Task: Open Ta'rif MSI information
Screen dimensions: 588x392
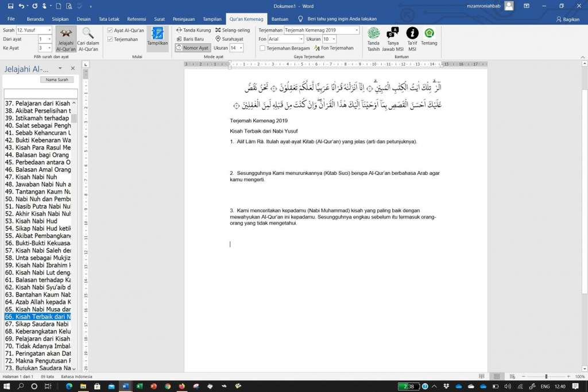Action: (x=412, y=39)
